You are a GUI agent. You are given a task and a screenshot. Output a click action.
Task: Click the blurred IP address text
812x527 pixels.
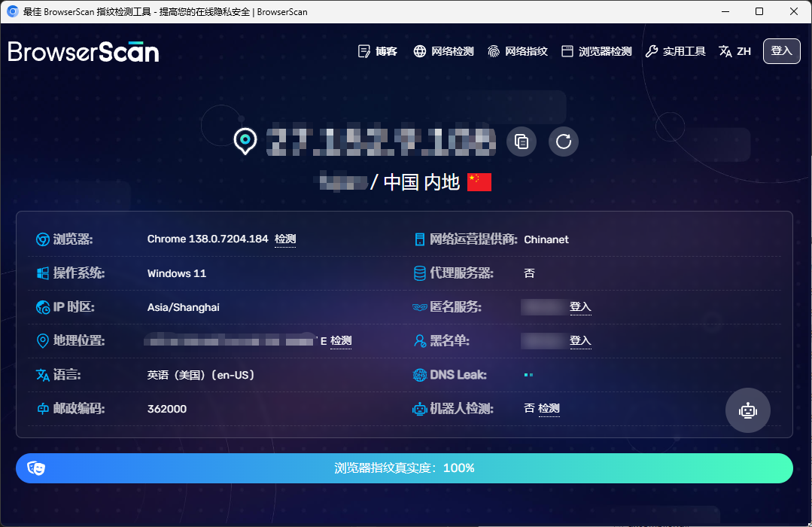click(x=381, y=142)
